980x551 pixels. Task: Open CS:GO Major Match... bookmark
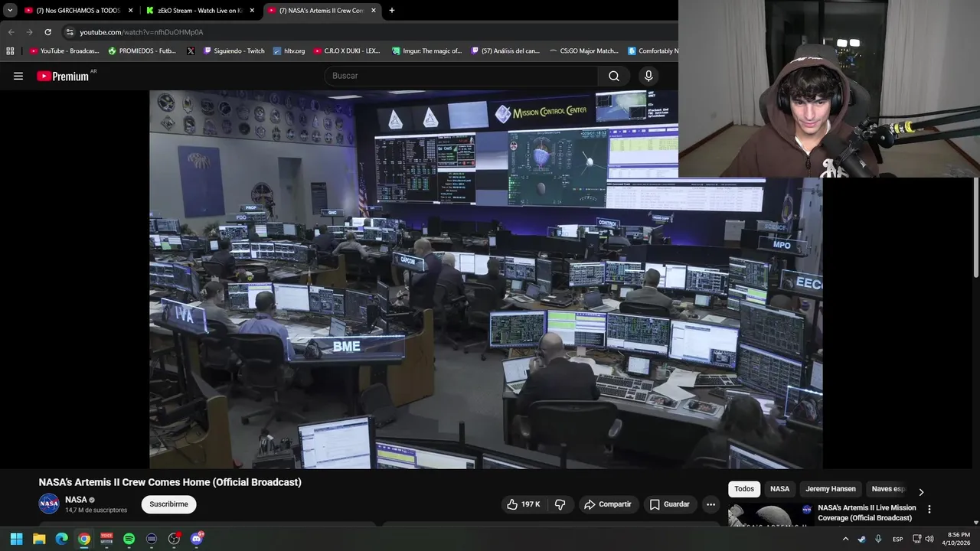[583, 51]
